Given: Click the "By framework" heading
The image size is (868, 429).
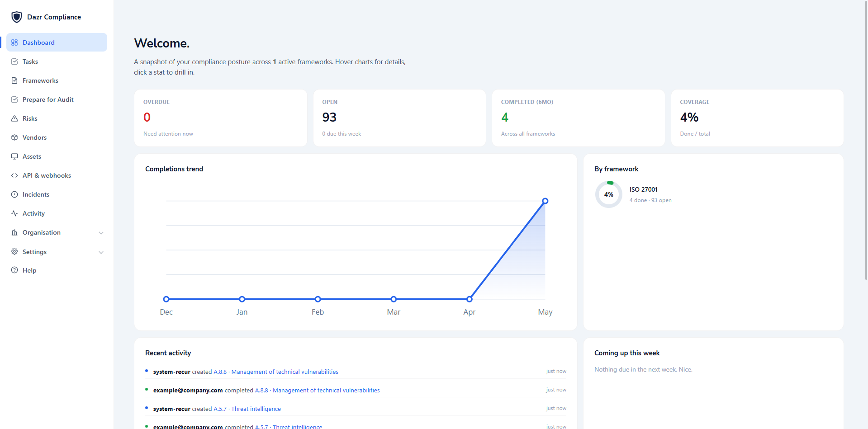Looking at the screenshot, I should tap(616, 169).
